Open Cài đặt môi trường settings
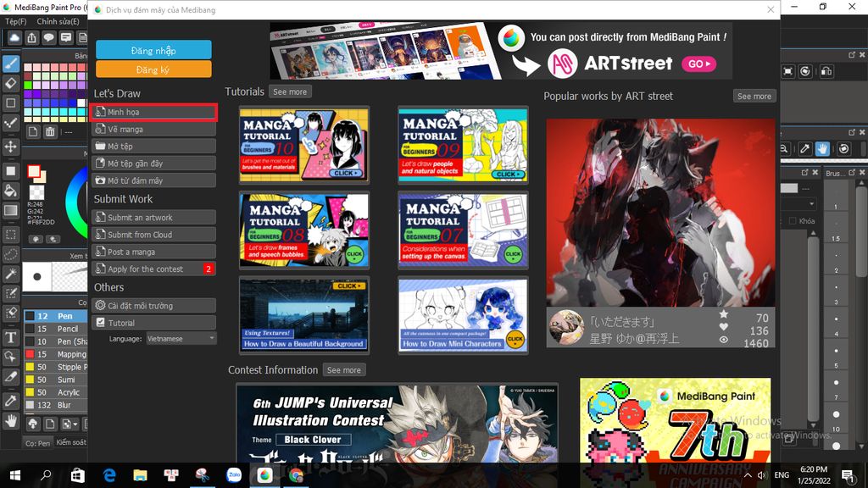868x488 pixels. click(x=154, y=305)
